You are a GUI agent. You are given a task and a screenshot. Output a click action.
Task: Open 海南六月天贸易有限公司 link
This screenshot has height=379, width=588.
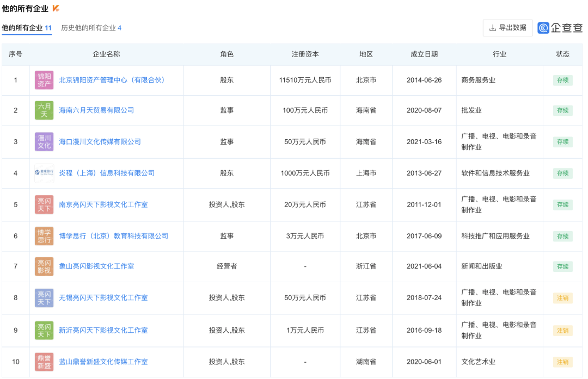click(96, 110)
